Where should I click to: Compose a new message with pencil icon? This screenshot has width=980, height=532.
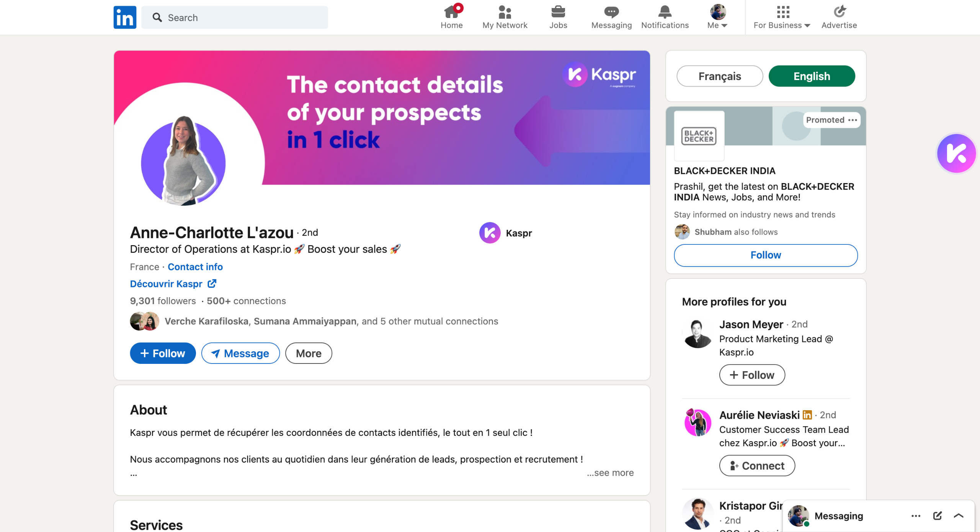click(x=938, y=516)
